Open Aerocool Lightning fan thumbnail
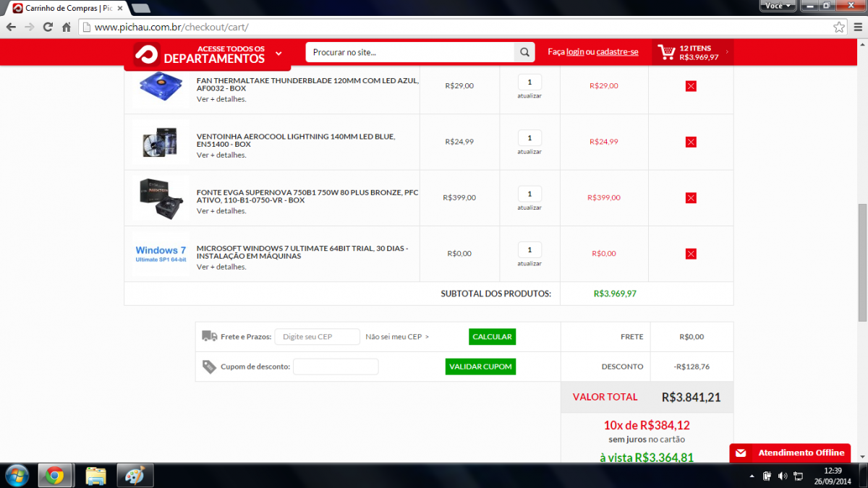This screenshot has width=868, height=488. [x=161, y=142]
